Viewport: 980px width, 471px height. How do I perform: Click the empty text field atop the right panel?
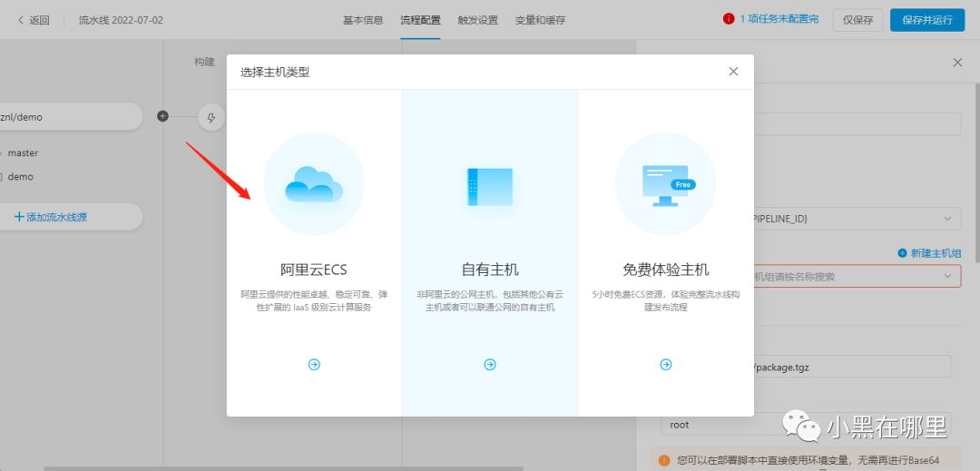pos(857,123)
